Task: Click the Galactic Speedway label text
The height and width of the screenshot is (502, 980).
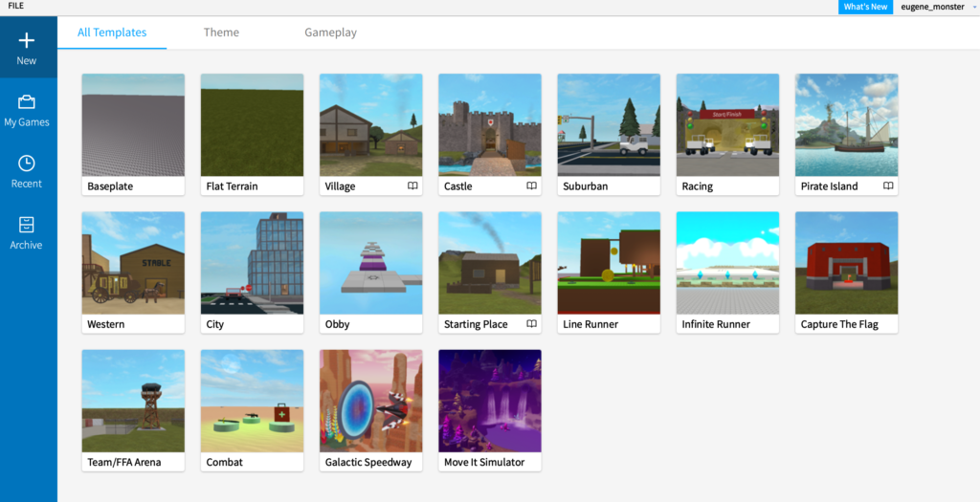Action: point(368,462)
